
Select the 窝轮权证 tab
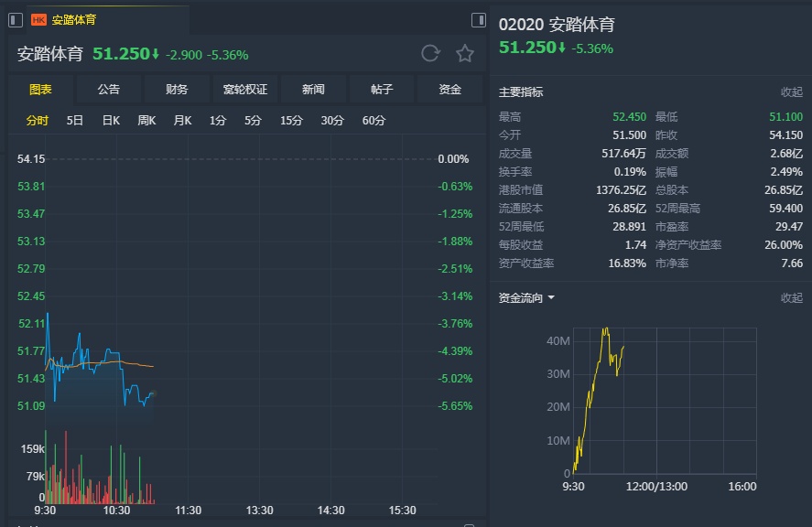[245, 90]
